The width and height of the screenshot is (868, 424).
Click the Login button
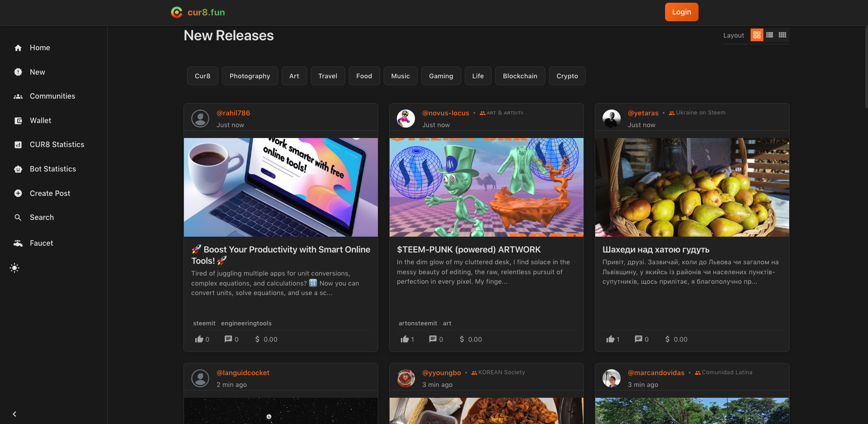coord(681,12)
